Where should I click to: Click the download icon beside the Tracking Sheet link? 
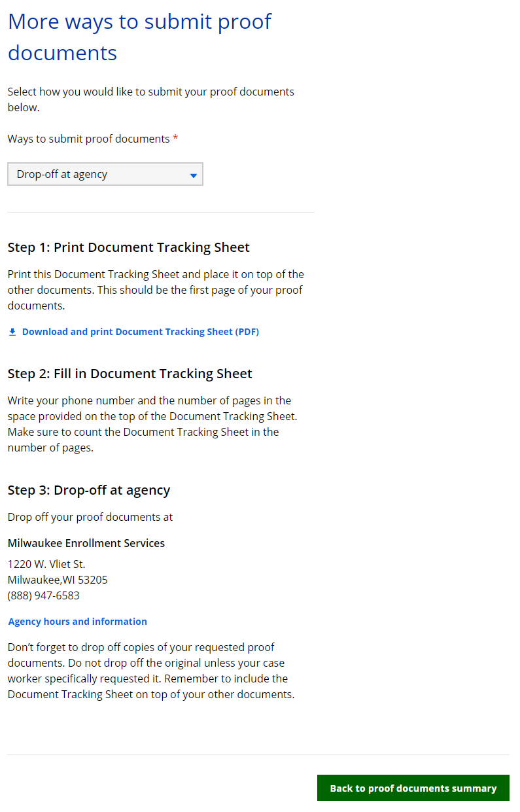(12, 332)
